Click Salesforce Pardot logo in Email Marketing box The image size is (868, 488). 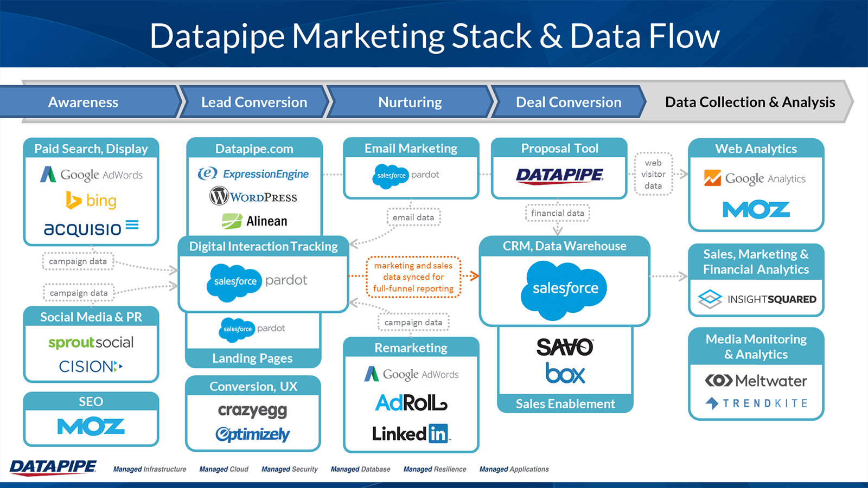(x=405, y=176)
